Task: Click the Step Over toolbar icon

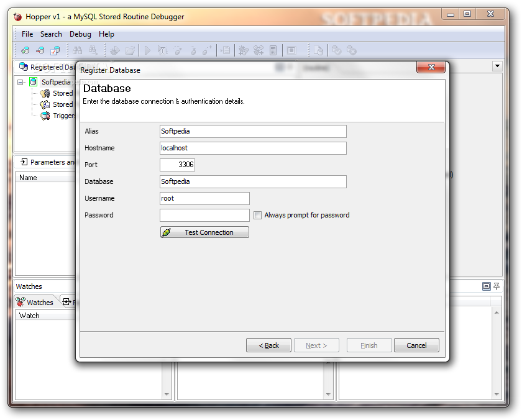Action: (178, 50)
